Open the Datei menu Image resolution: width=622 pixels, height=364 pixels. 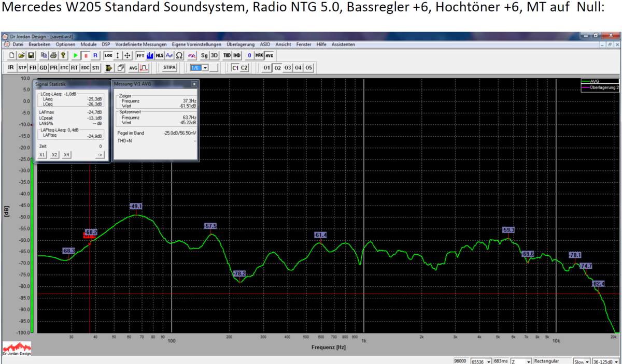pos(18,45)
